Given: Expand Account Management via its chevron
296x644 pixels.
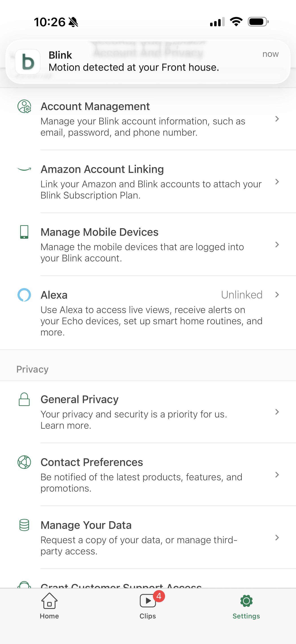Looking at the screenshot, I should tap(277, 119).
